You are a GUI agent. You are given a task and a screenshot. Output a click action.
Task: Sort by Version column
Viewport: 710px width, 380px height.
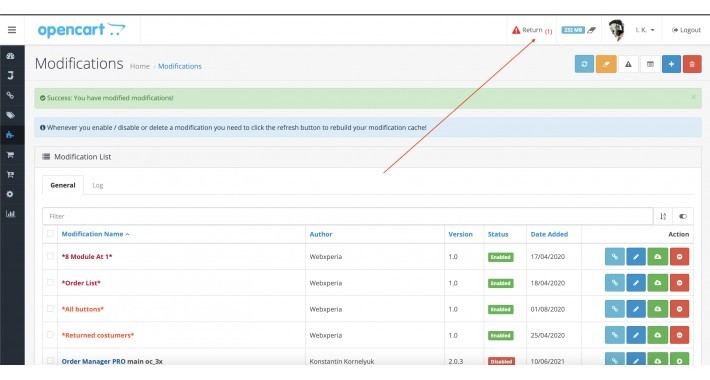pos(460,234)
